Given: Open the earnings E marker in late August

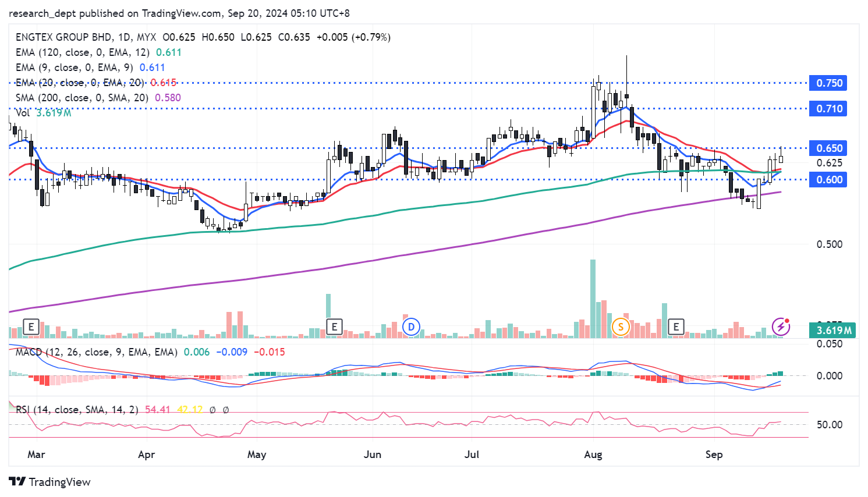Looking at the screenshot, I should point(676,327).
